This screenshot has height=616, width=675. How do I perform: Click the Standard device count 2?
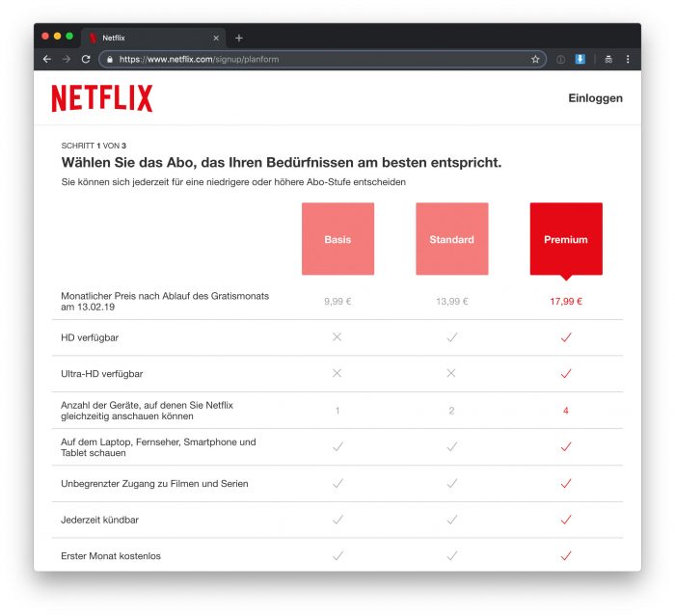[451, 411]
